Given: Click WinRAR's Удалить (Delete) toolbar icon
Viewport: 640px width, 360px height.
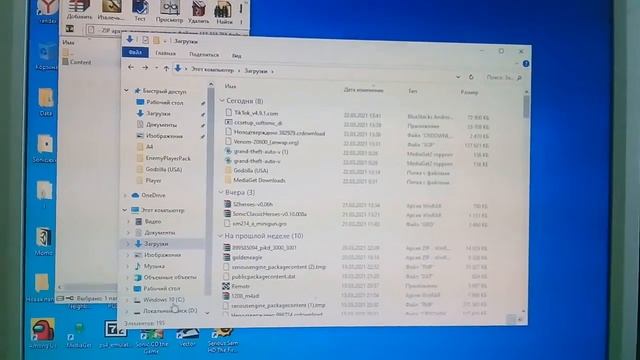Looking at the screenshot, I should tap(199, 11).
